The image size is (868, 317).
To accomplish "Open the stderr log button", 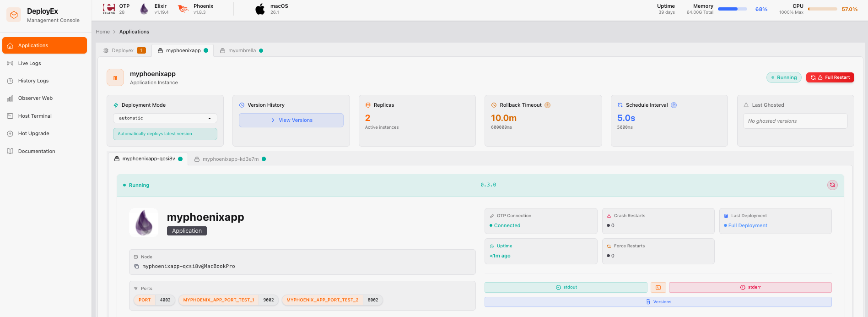I will tap(750, 287).
